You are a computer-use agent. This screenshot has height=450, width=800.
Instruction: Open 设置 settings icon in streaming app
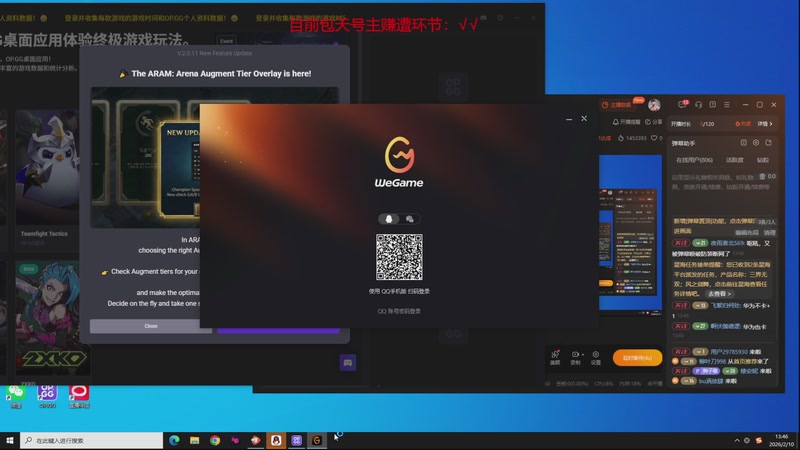(595, 357)
